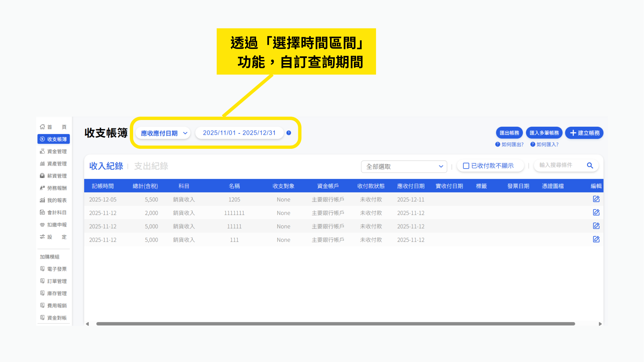Click the edit icon for record 1111111
This screenshot has height=362, width=644.
596,213
